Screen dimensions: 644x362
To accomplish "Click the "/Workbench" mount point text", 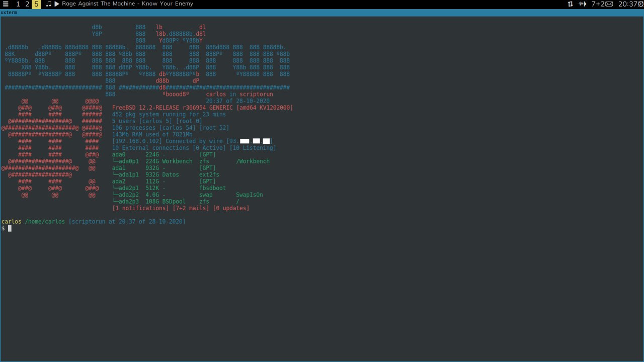I will click(253, 161).
